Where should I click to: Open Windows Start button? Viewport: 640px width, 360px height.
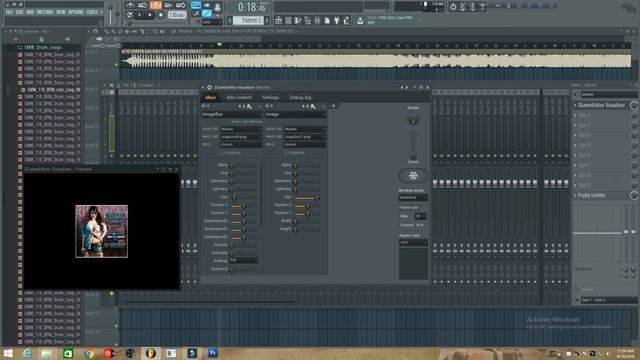tap(8, 353)
